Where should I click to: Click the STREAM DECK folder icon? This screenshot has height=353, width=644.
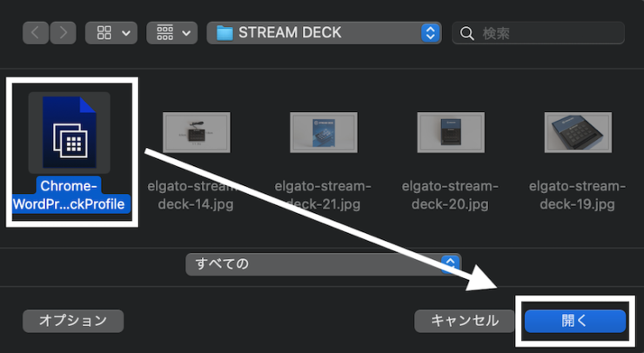(x=225, y=33)
